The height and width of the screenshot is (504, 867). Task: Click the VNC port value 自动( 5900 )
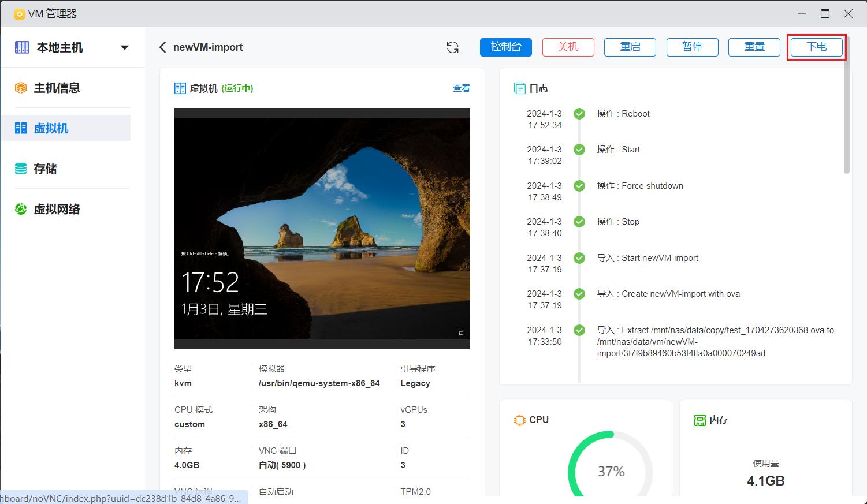click(x=282, y=465)
